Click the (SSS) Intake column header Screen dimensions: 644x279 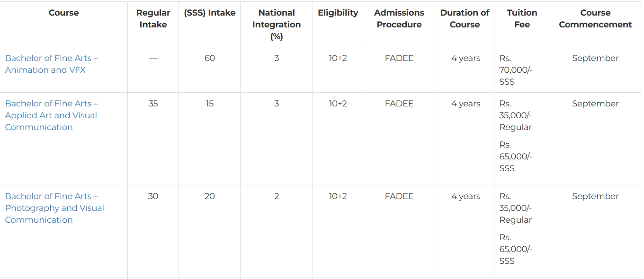point(209,13)
